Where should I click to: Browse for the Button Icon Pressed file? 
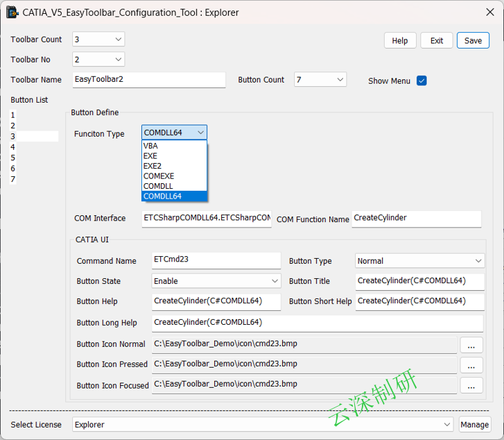(471, 366)
